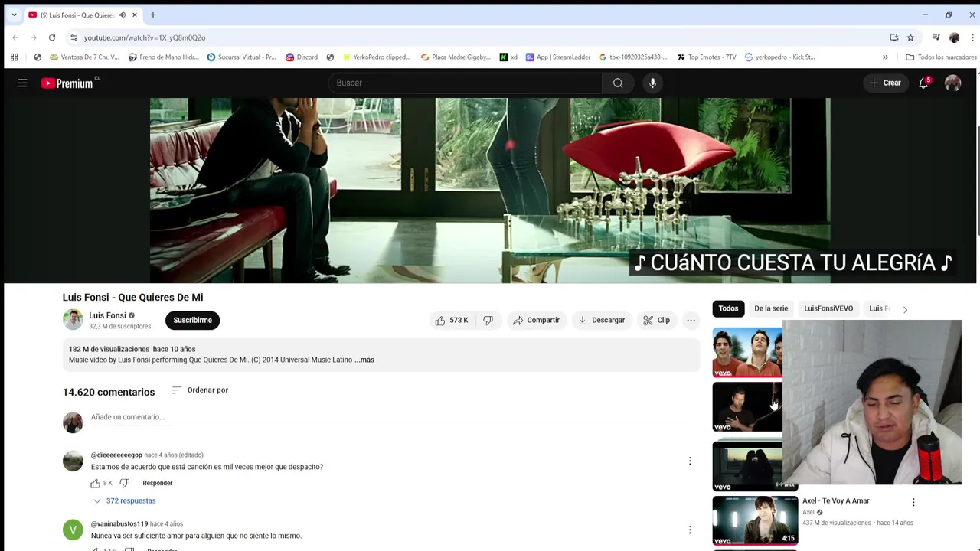This screenshot has width=980, height=551.
Task: Open Axel - Te Voy A Amar video
Action: coord(836,500)
